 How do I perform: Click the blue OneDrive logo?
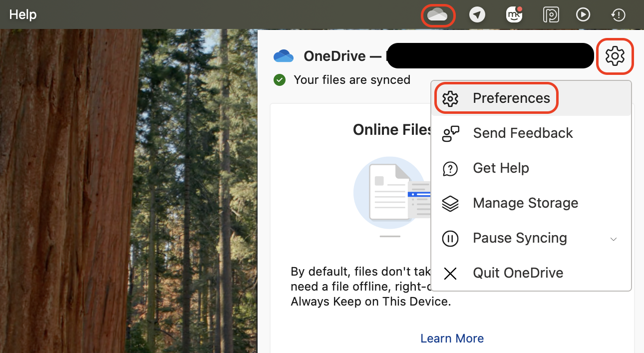coord(284,56)
